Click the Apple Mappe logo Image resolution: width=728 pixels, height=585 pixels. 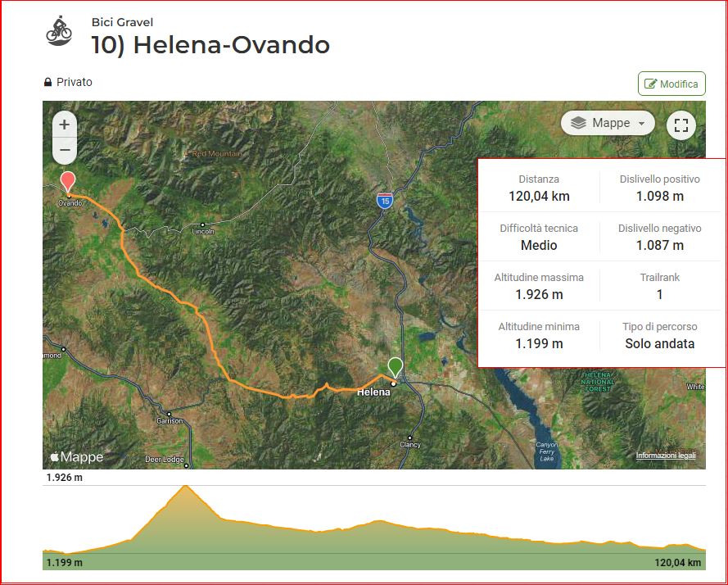(x=77, y=457)
